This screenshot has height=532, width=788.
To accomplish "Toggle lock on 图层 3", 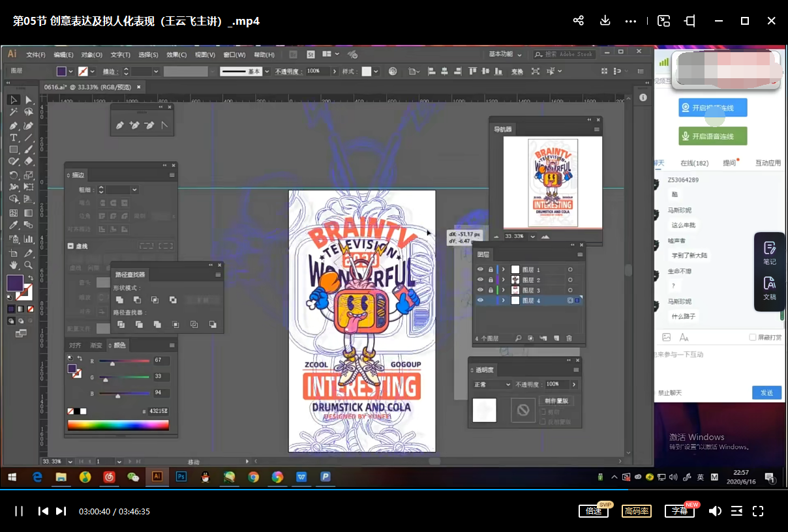I will (491, 290).
